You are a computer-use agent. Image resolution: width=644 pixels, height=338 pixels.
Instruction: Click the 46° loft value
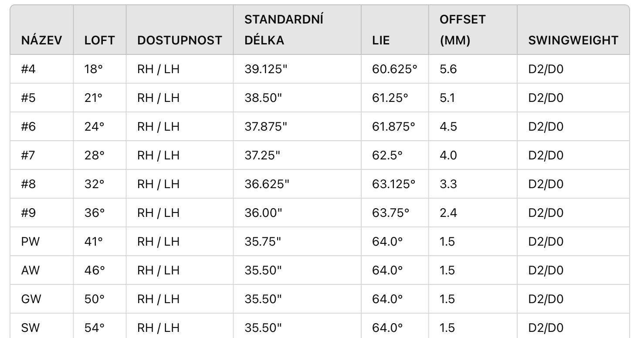(x=95, y=270)
